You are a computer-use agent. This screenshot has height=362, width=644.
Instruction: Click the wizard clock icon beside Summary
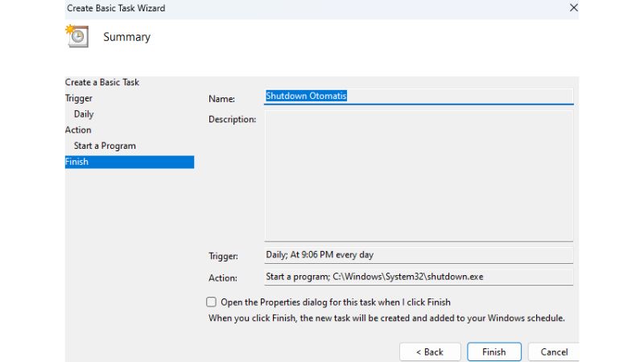coord(76,36)
